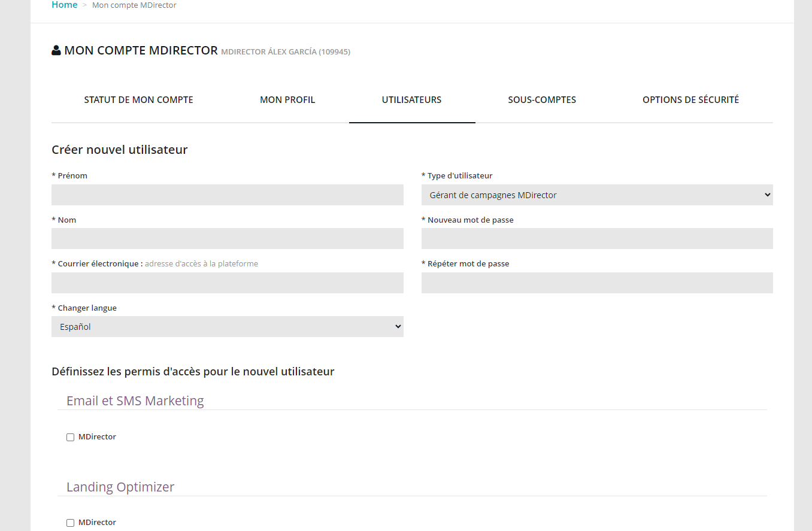Click the Email et SMS Marketing section heading

pos(135,400)
